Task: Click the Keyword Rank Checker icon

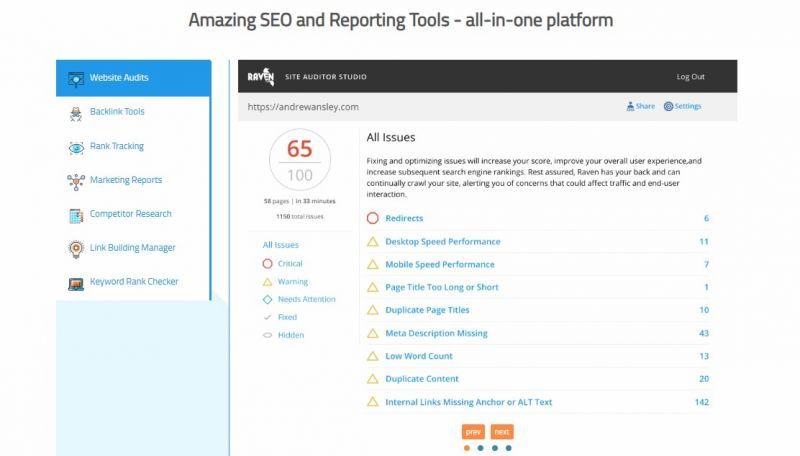Action: coord(75,283)
